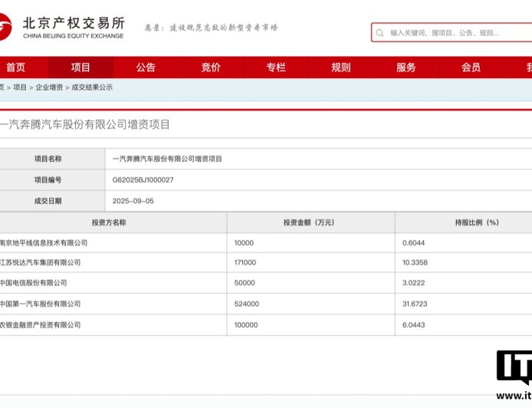The height and width of the screenshot is (408, 532).
Task: Select the project number G62025BJ1000027
Action: click(143, 179)
